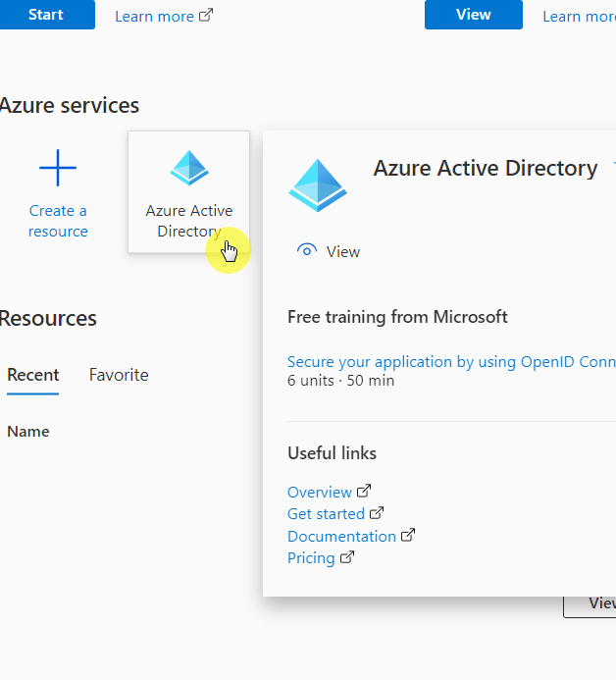Open the Get started useful link

click(x=326, y=514)
